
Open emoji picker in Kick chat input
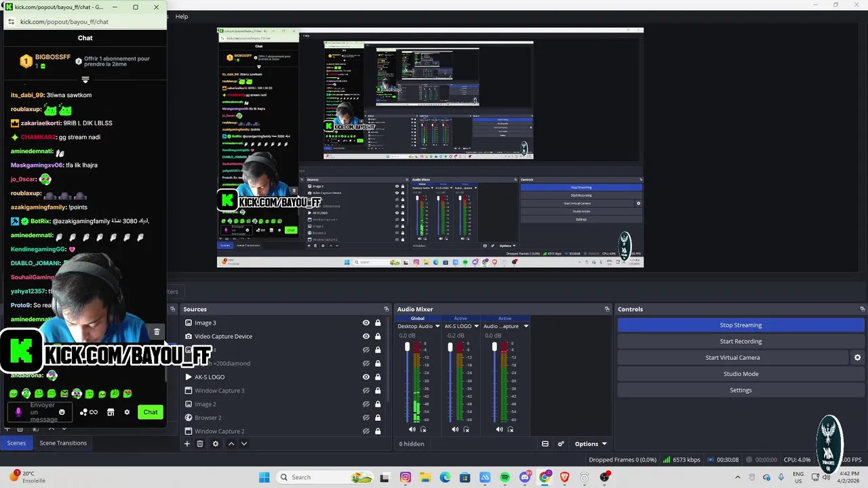pos(62,412)
